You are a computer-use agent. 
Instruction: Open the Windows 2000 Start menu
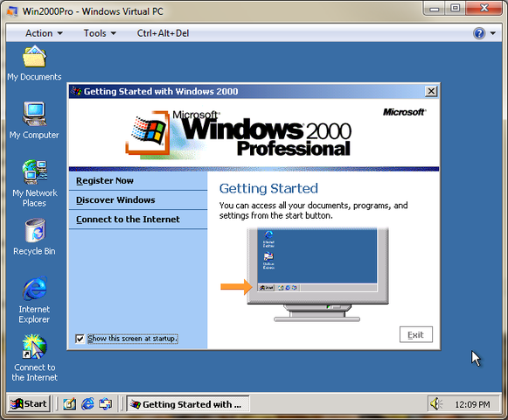tap(29, 403)
